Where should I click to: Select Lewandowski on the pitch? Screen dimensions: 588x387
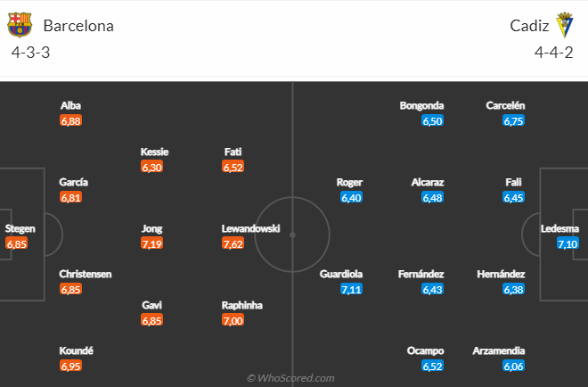[250, 229]
